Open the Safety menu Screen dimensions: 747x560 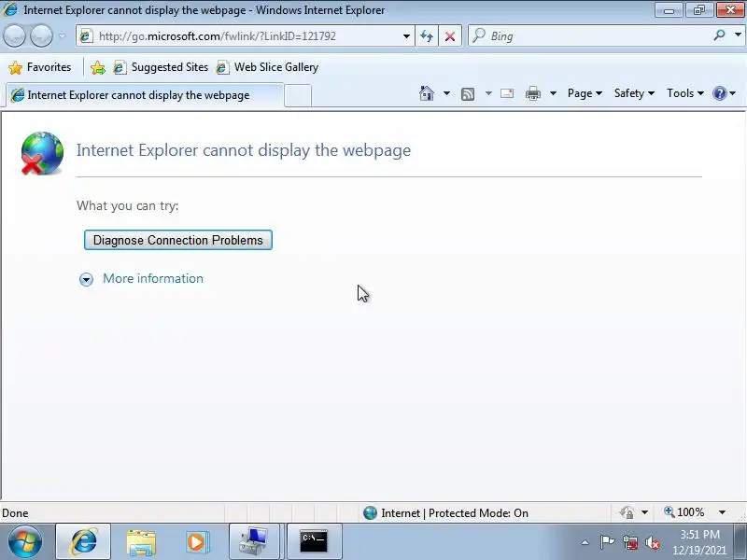coord(634,93)
